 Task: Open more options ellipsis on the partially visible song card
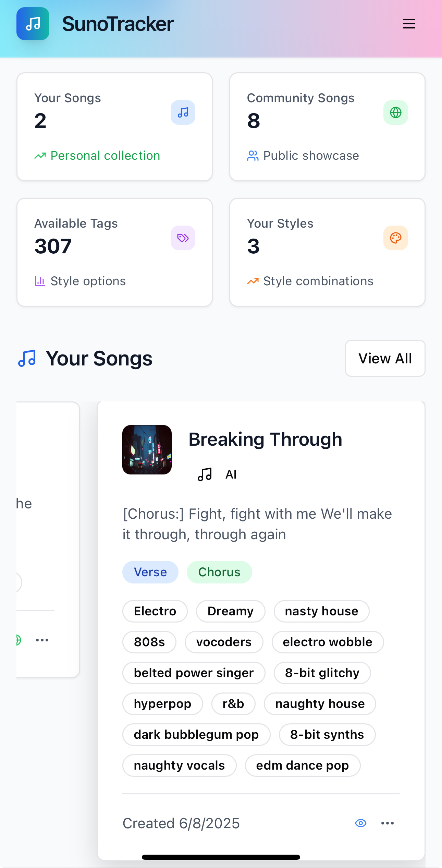pos(42,640)
